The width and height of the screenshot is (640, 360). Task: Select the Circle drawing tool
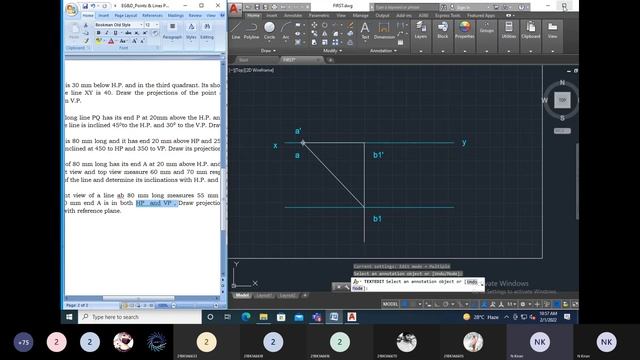tap(269, 31)
